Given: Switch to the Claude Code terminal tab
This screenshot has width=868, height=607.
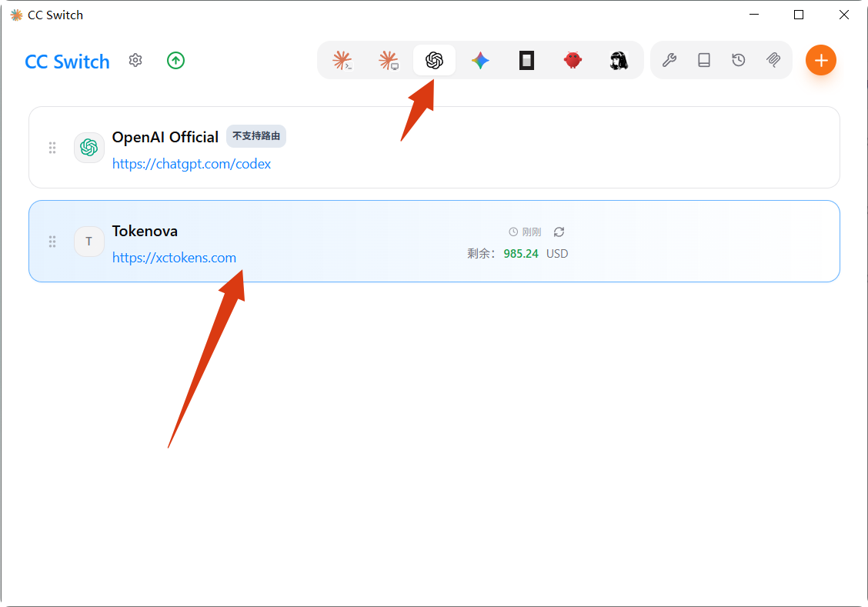Looking at the screenshot, I should 342,60.
